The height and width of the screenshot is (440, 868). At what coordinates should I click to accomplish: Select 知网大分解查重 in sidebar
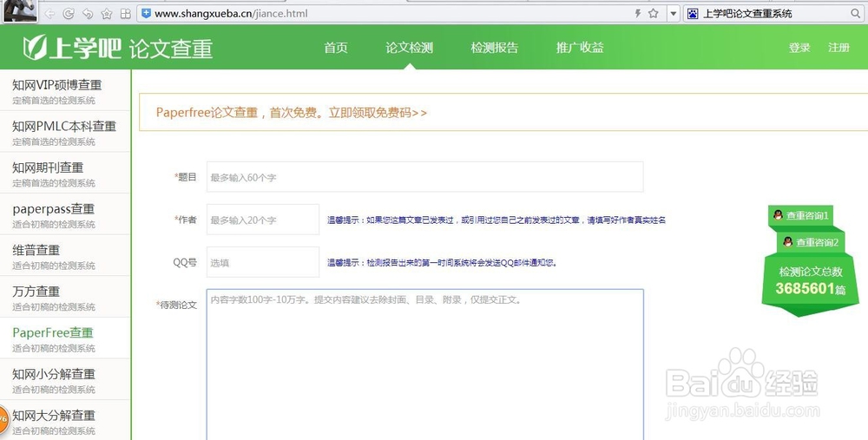[x=65, y=421]
